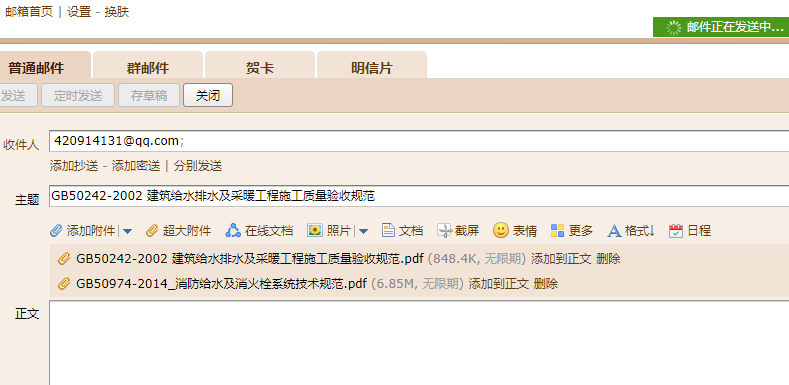Delete the GB50242-2002 attachment via 删除
Image resolution: width=789 pixels, height=385 pixels.
click(x=608, y=259)
